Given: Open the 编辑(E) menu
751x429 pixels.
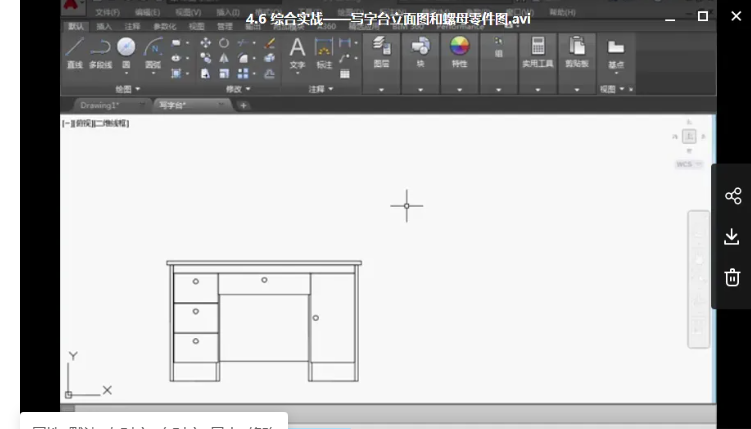Looking at the screenshot, I should tap(147, 12).
